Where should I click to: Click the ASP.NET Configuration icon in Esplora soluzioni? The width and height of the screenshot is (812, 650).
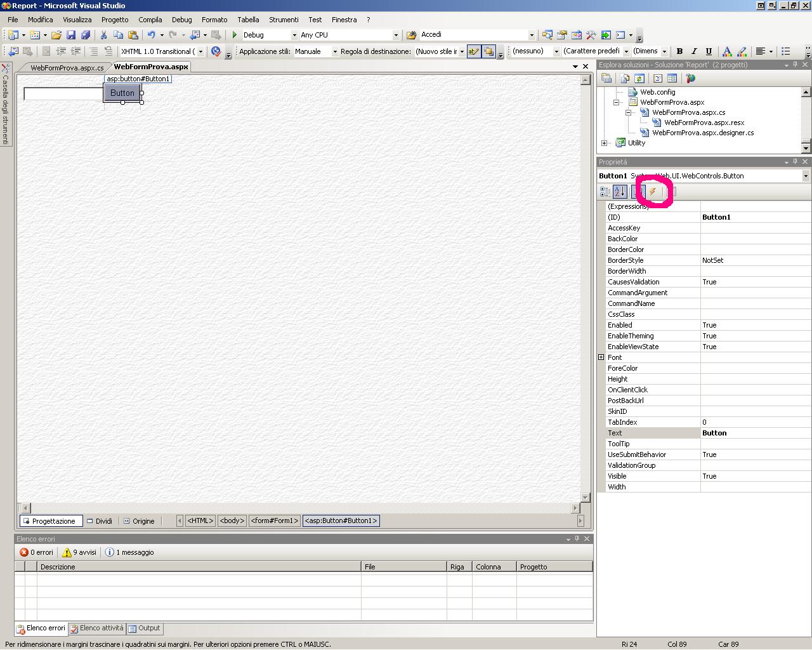691,78
